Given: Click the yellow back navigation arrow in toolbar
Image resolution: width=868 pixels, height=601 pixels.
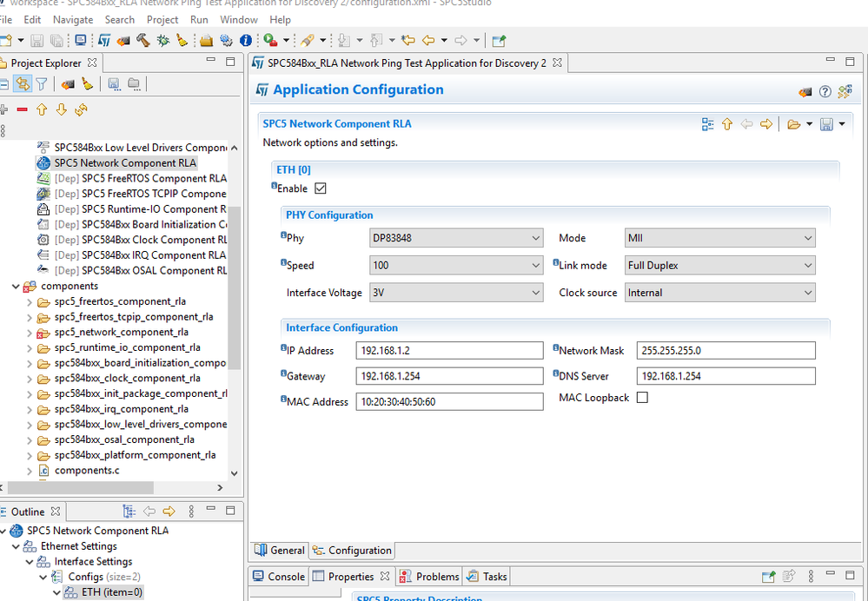Looking at the screenshot, I should tap(427, 41).
